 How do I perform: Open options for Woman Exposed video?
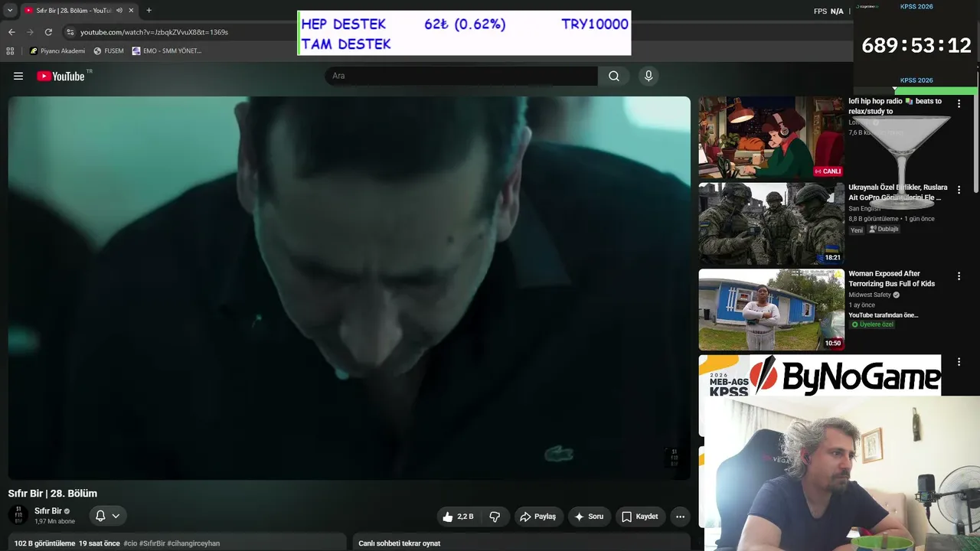959,276
